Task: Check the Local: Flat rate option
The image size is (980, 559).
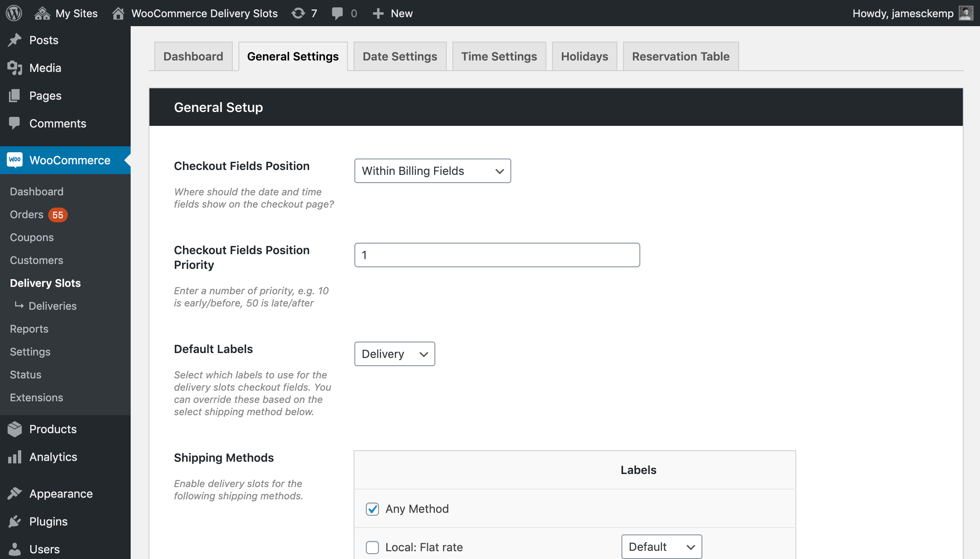Action: [372, 547]
